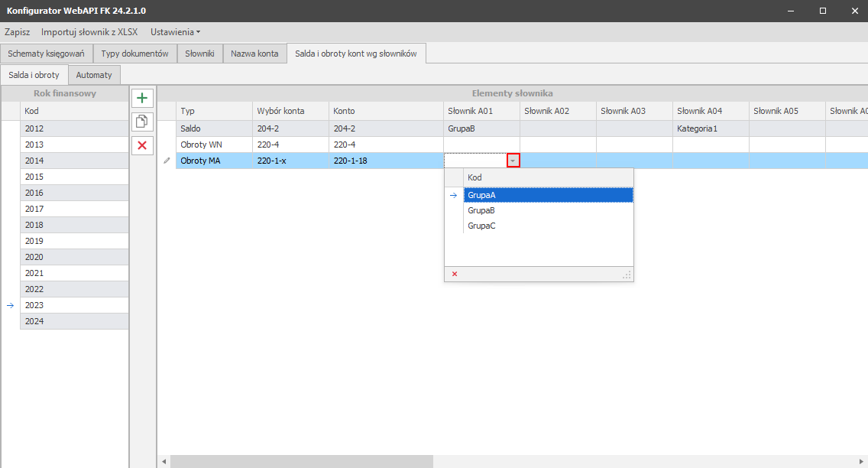
Task: Select the Saldo row with account 204-2
Action: click(x=214, y=128)
